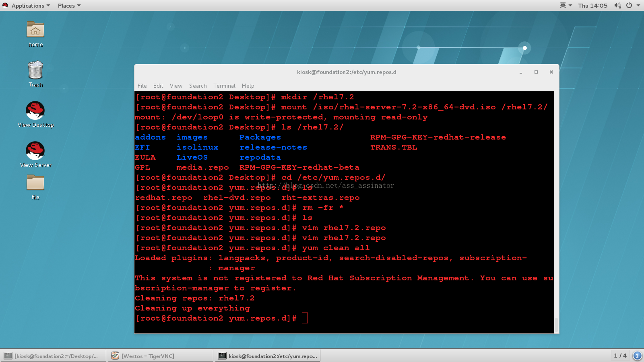Image resolution: width=644 pixels, height=362 pixels.
Task: Open the Applications menu
Action: tap(31, 6)
